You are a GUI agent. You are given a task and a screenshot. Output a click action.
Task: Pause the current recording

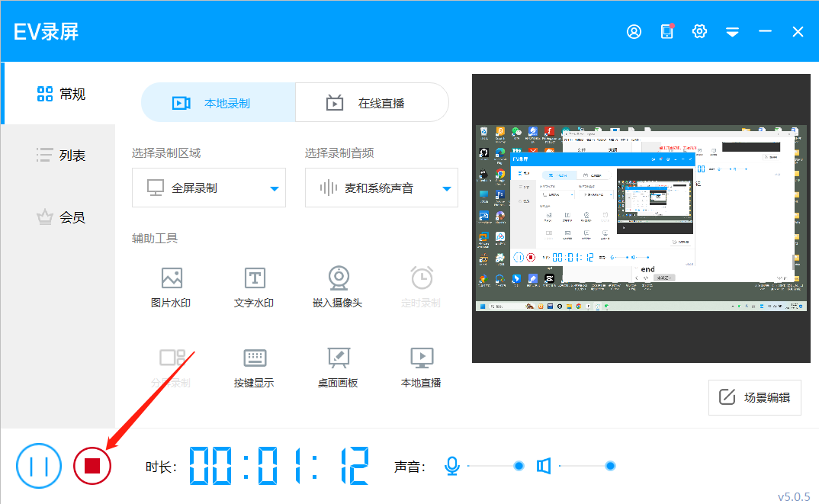39,466
